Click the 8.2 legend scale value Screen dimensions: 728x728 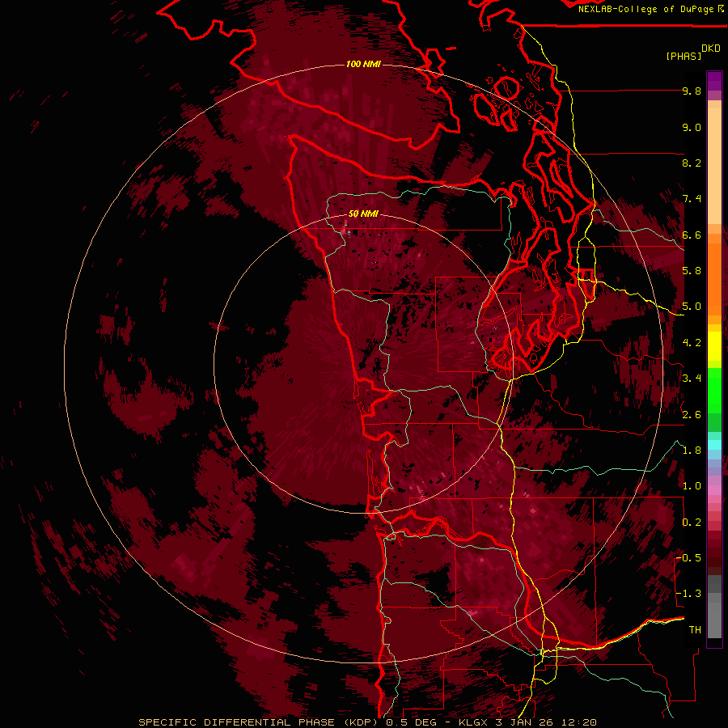coord(692,163)
